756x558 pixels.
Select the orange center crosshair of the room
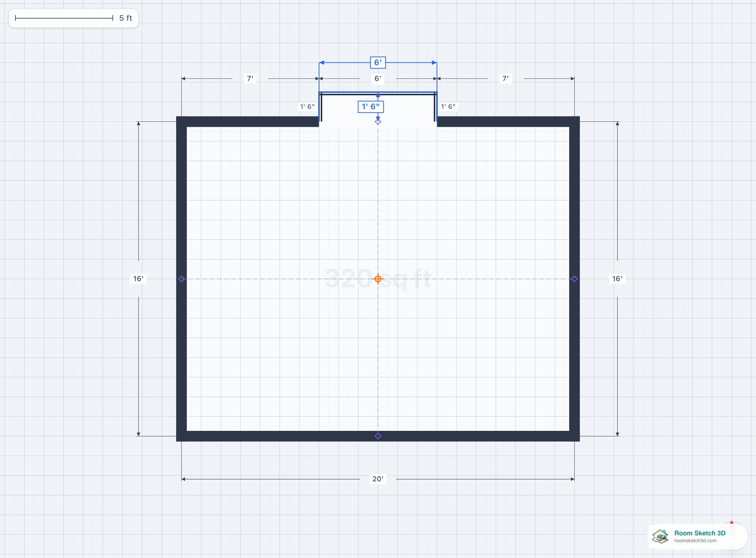click(x=378, y=279)
